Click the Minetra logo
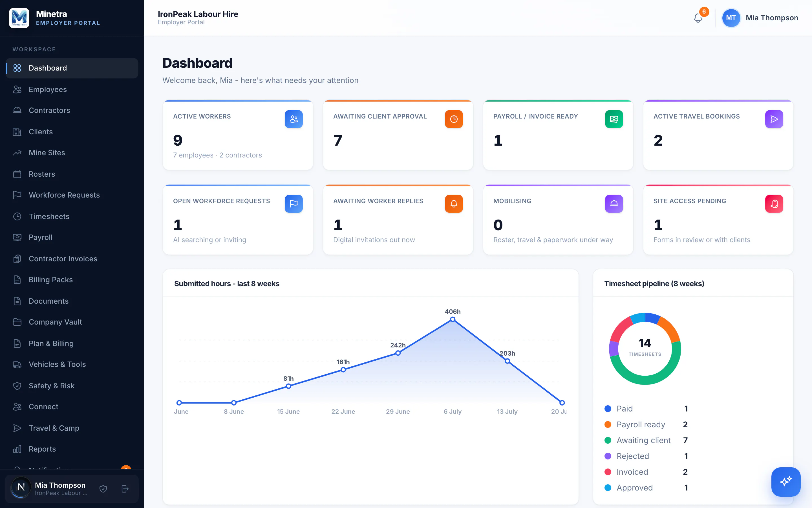The image size is (812, 508). [19, 18]
